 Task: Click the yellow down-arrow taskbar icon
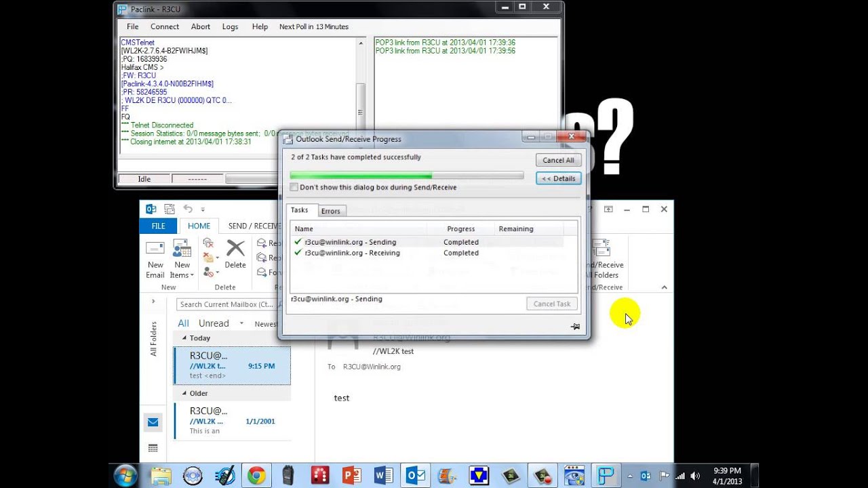click(x=479, y=476)
